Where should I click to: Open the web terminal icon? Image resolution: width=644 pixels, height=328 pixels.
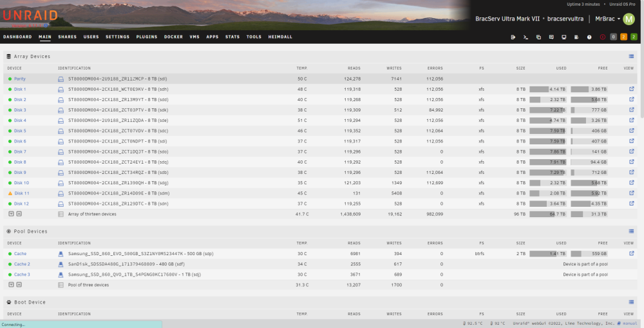(x=526, y=37)
